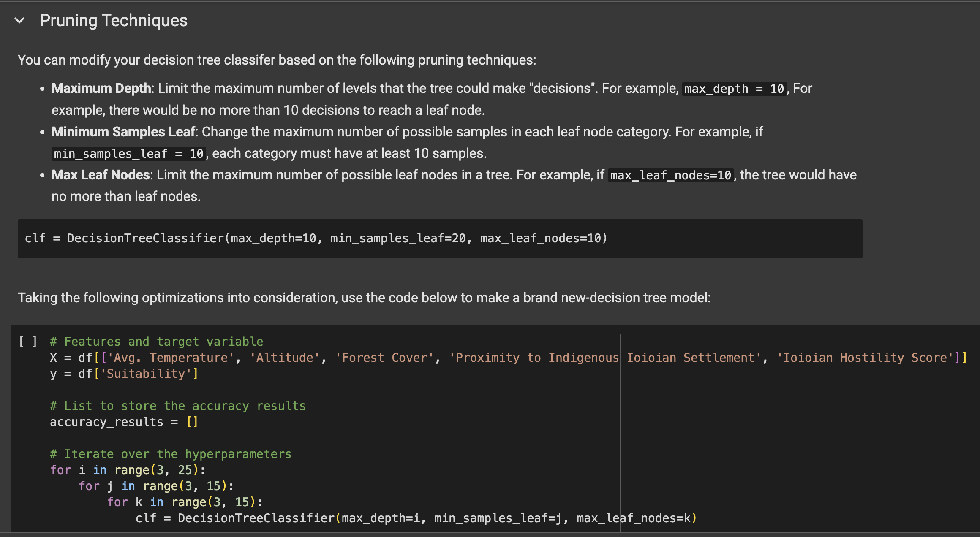Click the accuracy_results = [] code line
Viewport: 980px width, 537px height.
tap(123, 422)
